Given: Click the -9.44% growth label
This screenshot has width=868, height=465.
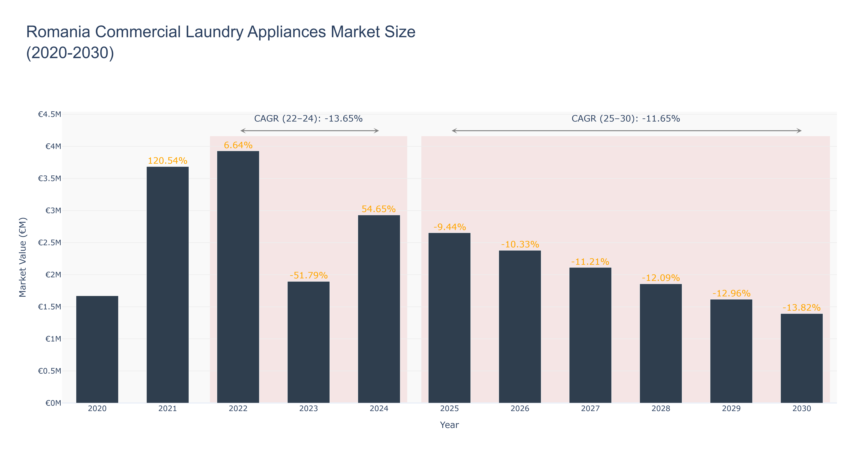Looking at the screenshot, I should [x=449, y=227].
